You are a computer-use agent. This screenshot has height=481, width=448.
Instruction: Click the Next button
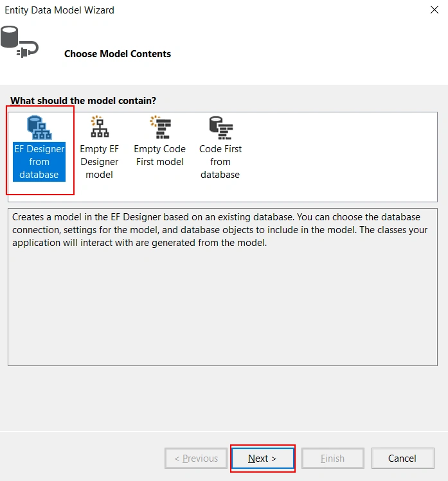coord(262,459)
